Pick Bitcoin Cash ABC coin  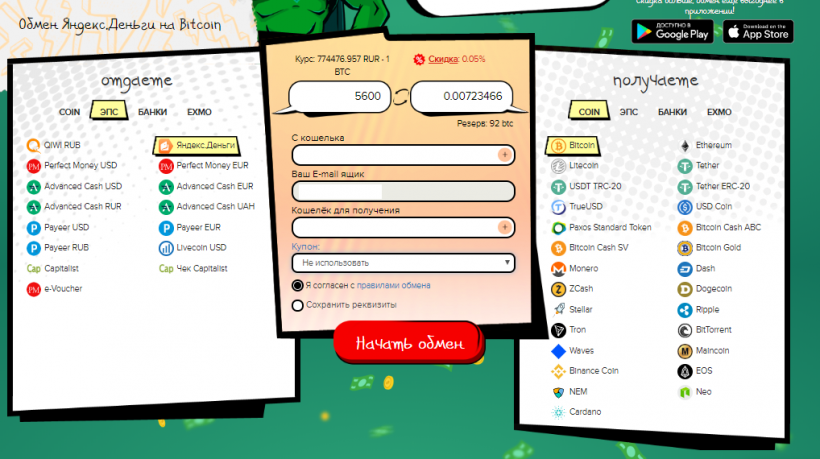pyautogui.click(x=728, y=227)
